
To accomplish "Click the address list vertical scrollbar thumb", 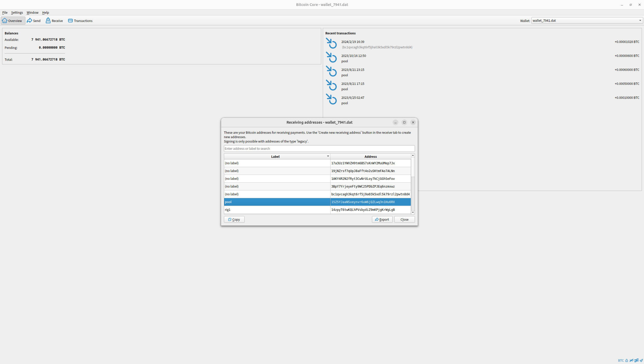I will point(413,167).
